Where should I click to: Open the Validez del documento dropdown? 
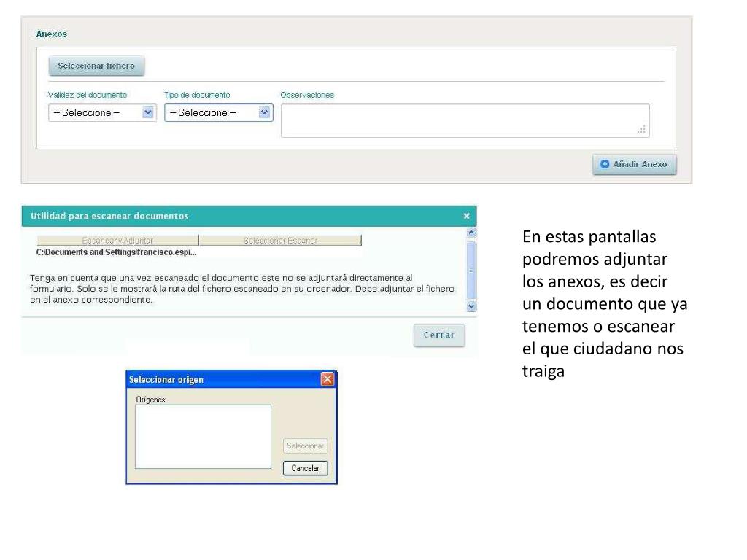102,113
